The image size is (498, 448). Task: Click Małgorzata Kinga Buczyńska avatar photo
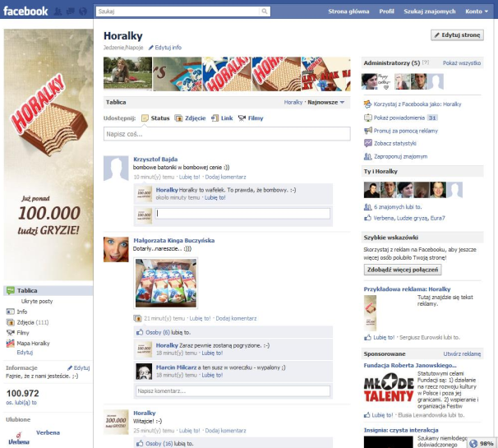[x=116, y=249]
